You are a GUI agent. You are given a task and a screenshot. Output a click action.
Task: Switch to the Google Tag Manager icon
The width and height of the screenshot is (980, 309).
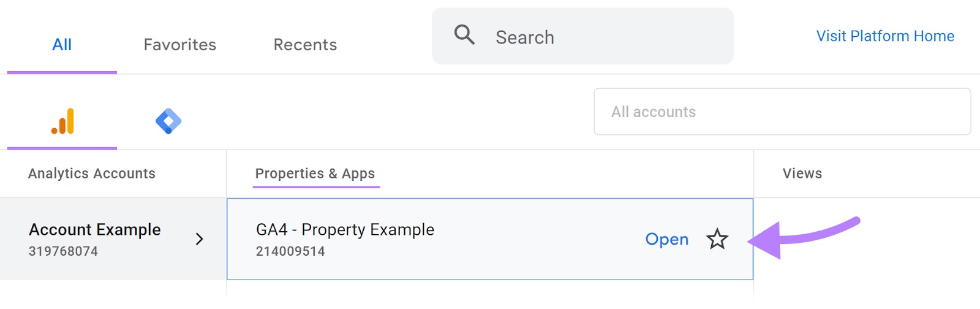pyautogui.click(x=168, y=121)
